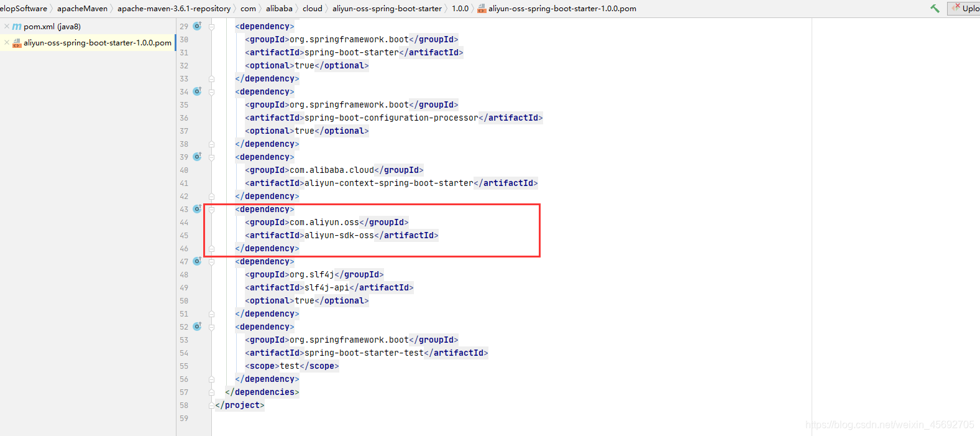This screenshot has height=436, width=980.
Task: Click the 1.0.0 breadcrumb segment
Action: tap(460, 9)
